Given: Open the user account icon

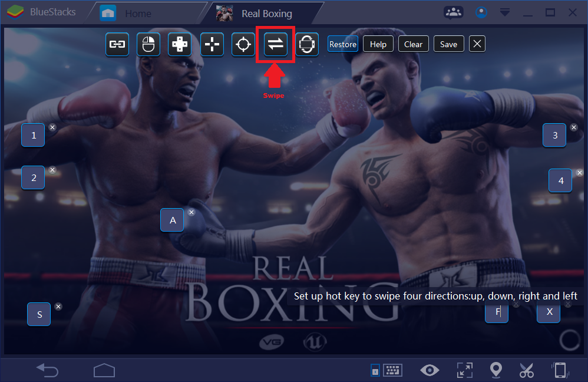Looking at the screenshot, I should coord(481,12).
